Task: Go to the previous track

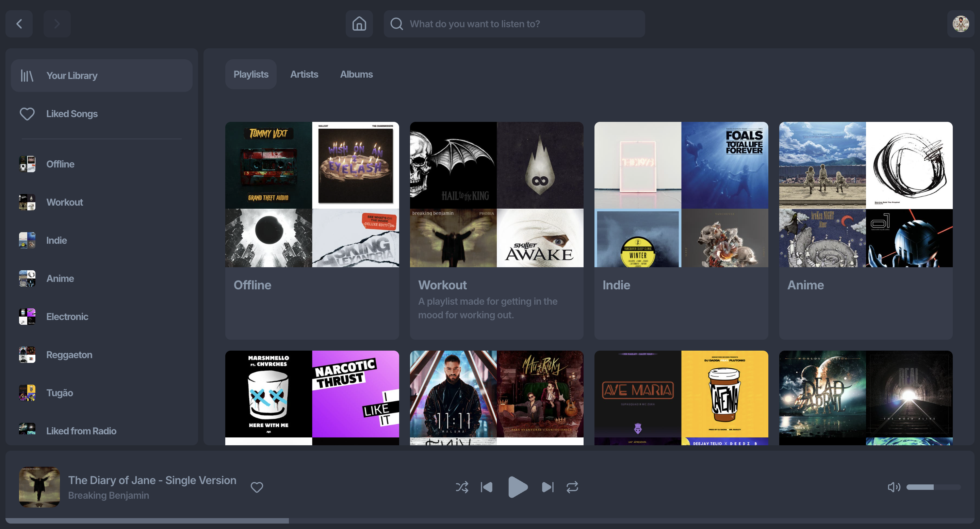Action: tap(487, 487)
